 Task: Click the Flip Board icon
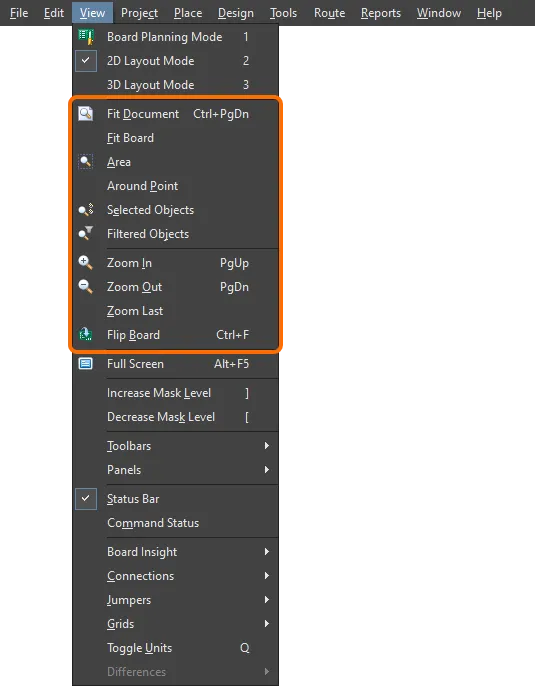[86, 335]
